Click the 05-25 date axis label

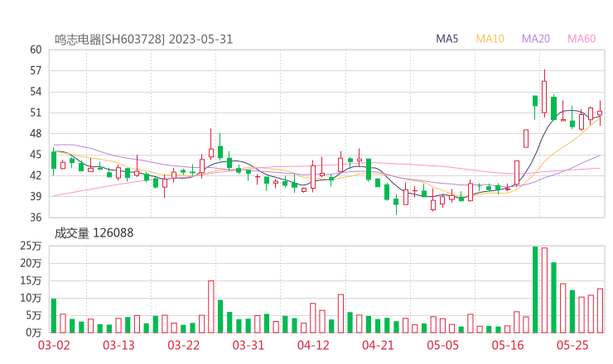pos(572,345)
